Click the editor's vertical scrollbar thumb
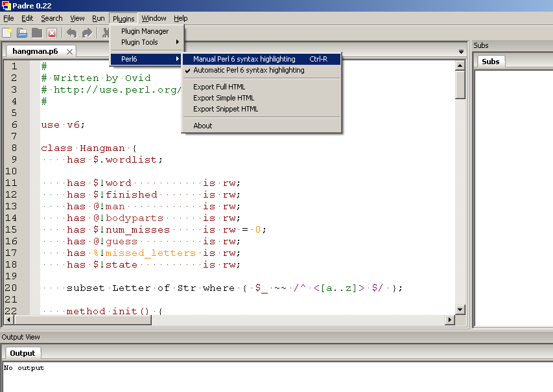Viewport: 553px width, 392px height. coord(460,84)
